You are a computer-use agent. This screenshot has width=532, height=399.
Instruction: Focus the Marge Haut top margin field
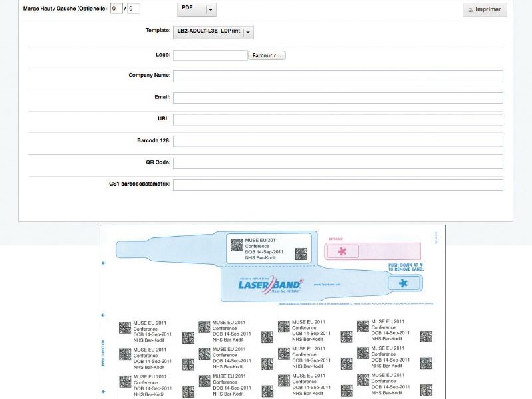[x=116, y=9]
